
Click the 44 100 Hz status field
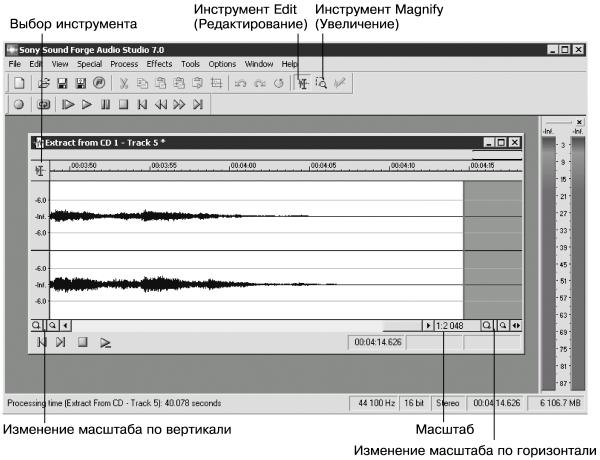pos(374,403)
